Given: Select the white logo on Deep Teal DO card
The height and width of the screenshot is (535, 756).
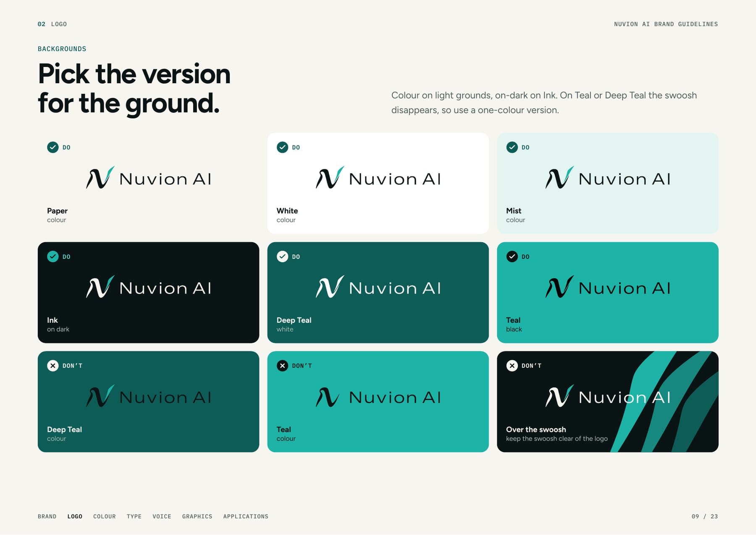Looking at the screenshot, I should 378,287.
